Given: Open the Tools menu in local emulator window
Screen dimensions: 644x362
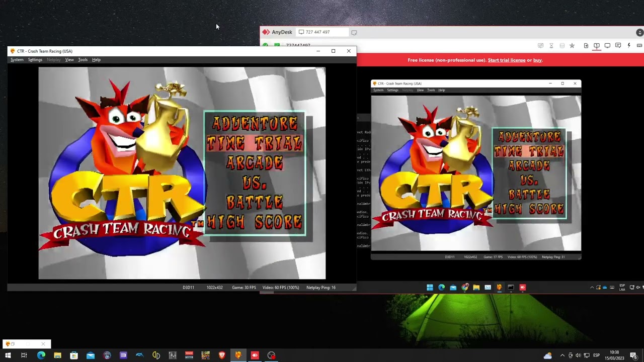Looking at the screenshot, I should [x=83, y=60].
